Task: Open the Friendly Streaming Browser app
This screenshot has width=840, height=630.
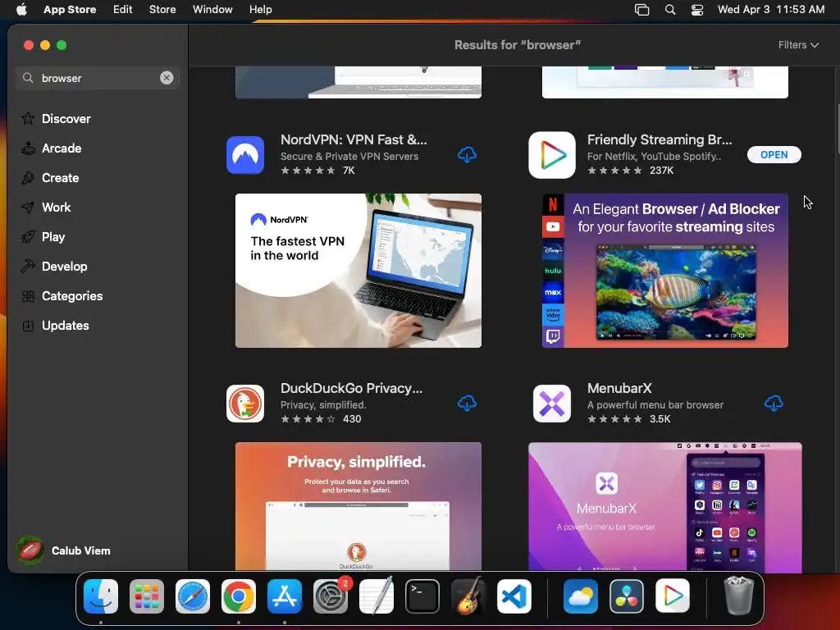Action: click(x=774, y=155)
